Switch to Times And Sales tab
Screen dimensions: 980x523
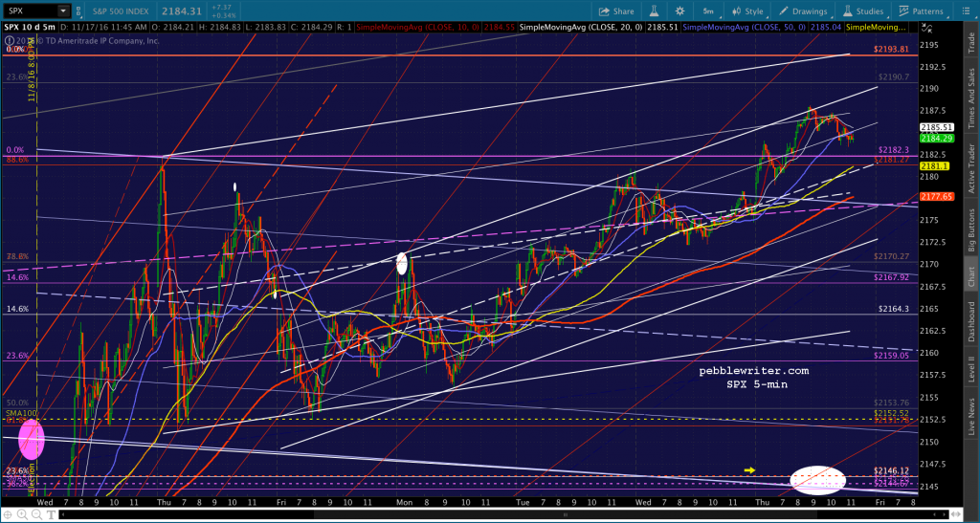972,97
